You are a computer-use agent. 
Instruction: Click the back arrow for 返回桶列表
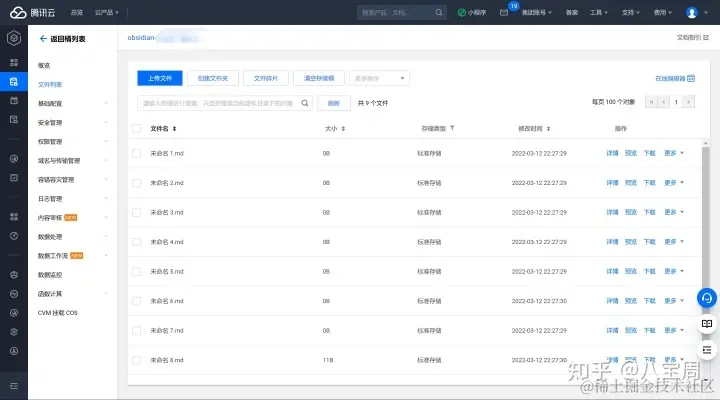point(43,39)
